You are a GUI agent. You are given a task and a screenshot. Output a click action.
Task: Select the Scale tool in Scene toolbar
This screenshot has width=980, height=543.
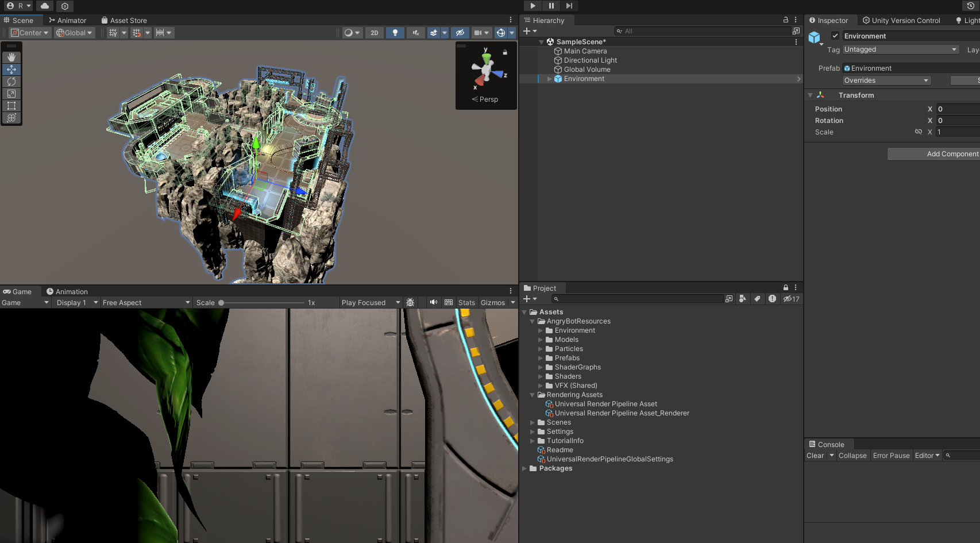click(11, 94)
